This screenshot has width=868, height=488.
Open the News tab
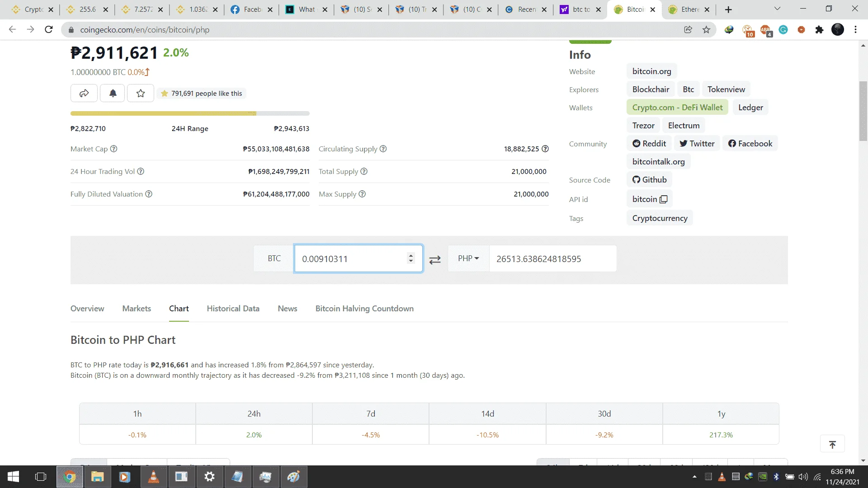(288, 309)
